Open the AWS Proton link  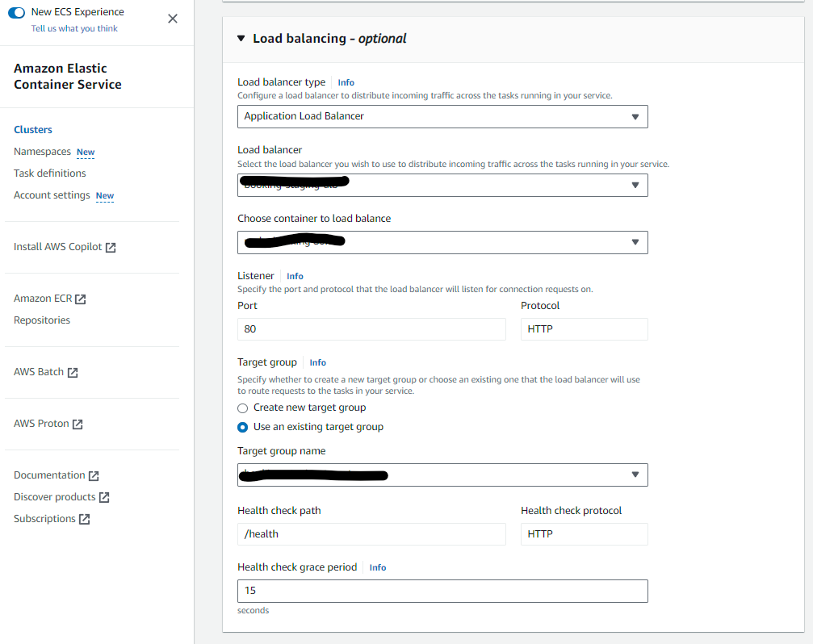[41, 424]
